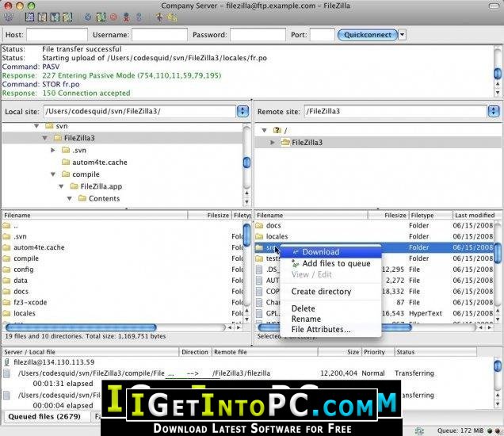Choose Add files to queue
The height and width of the screenshot is (436, 504).
pos(330,263)
